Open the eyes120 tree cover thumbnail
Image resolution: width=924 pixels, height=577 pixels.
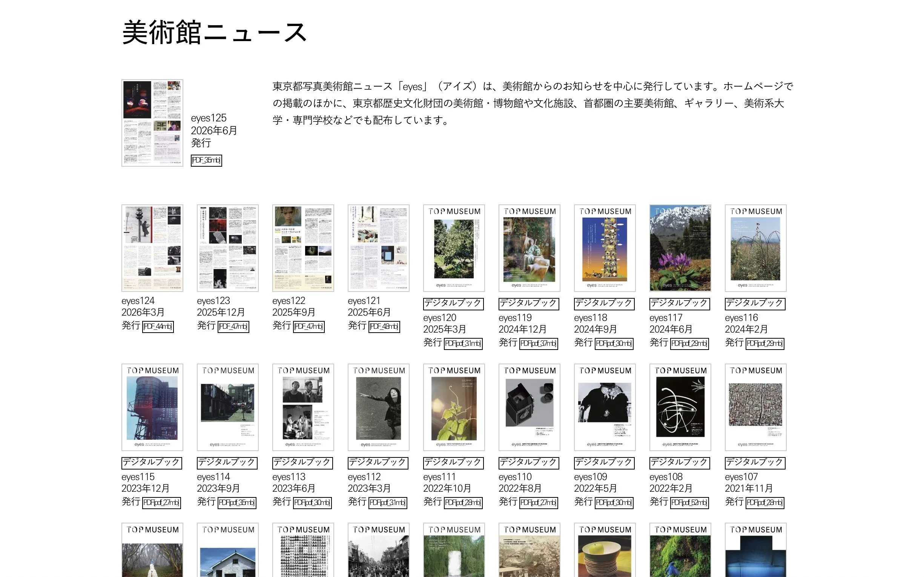(x=454, y=248)
